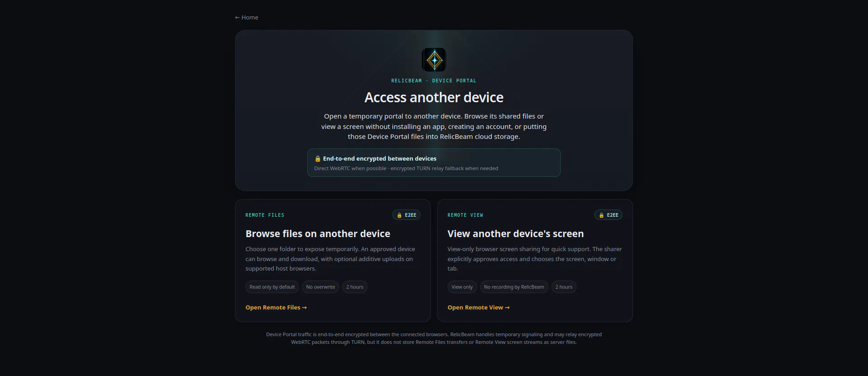Click the Access another device title

[x=434, y=97]
